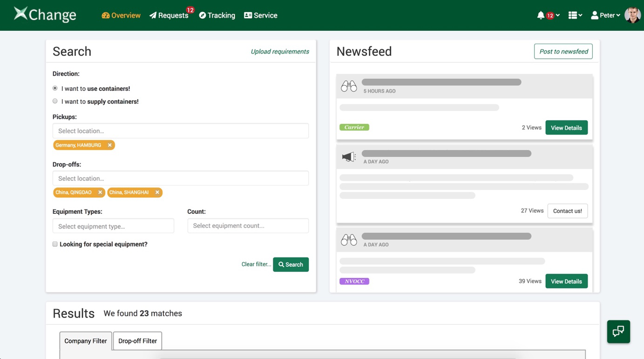Select 'I want to use containers' radio
Image resolution: width=644 pixels, height=359 pixels.
coord(55,88)
